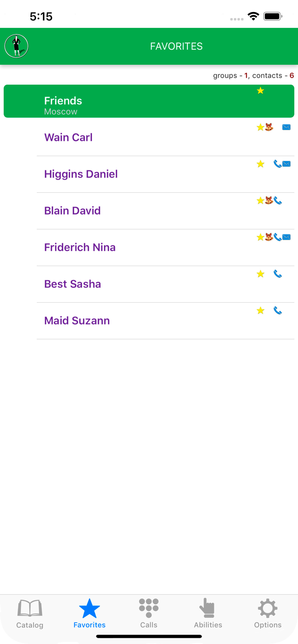Open the envelope icon on Friderich Nina's row
Screen dimensions: 298x644
286,237
